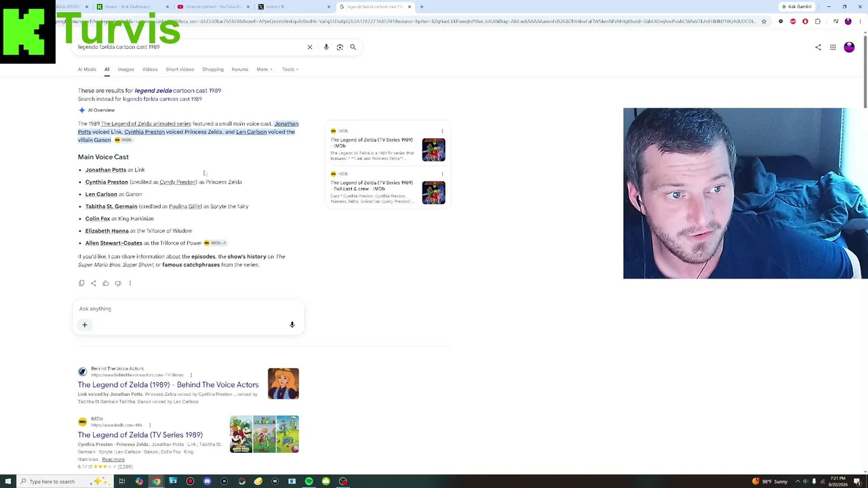The width and height of the screenshot is (868, 488).
Task: Open the weather widget showing 98°F Sunny
Action: click(770, 481)
